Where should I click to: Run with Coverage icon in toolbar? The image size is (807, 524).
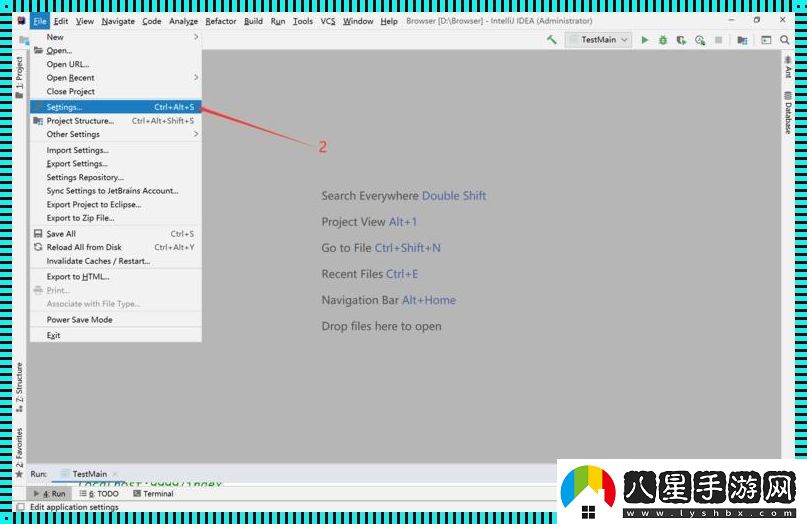pos(681,40)
